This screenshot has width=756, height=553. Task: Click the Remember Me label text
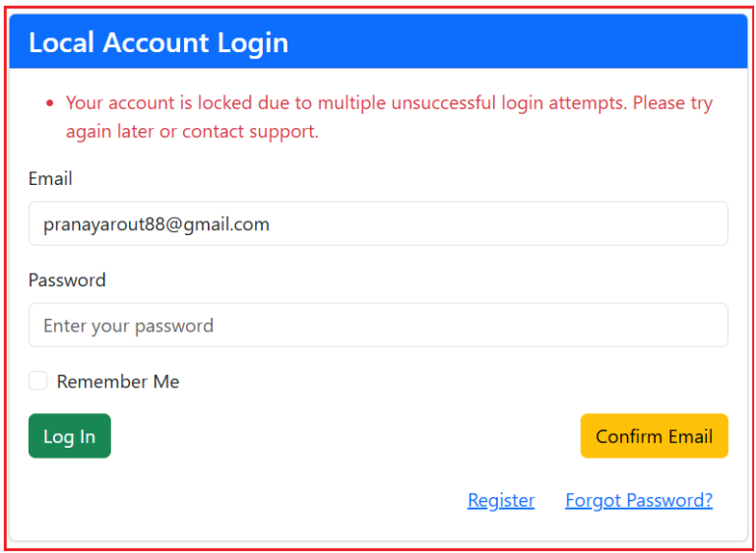coord(118,382)
